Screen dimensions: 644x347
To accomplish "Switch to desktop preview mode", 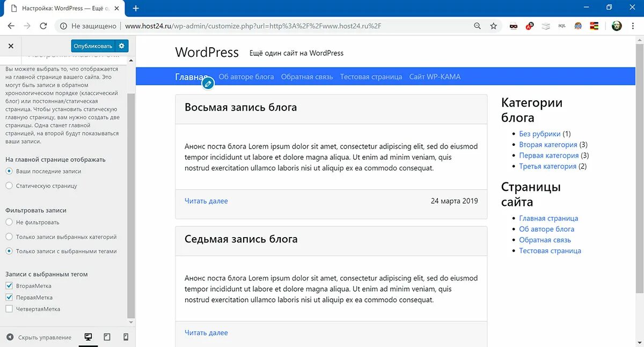I will click(88, 337).
